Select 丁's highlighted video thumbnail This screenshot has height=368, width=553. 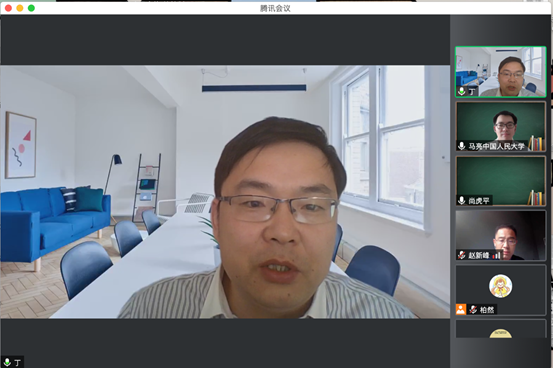500,72
